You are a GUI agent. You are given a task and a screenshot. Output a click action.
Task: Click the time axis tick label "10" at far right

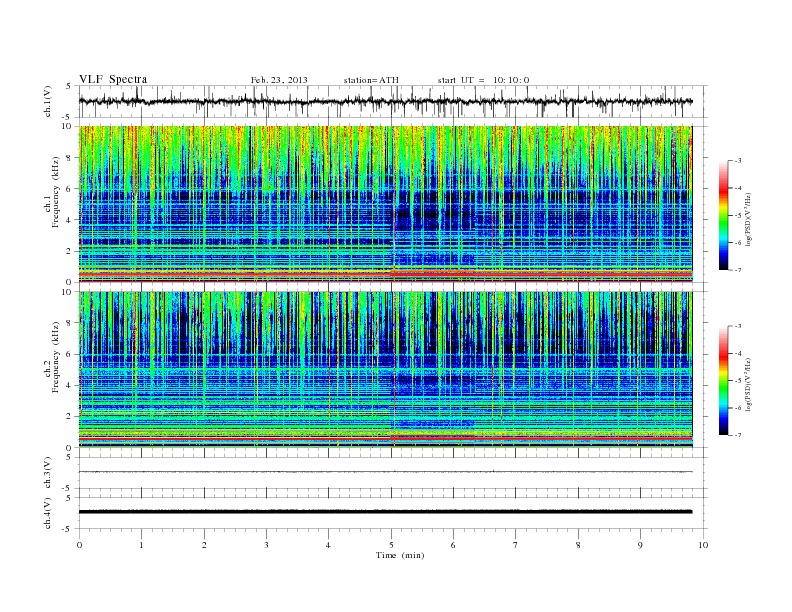click(x=703, y=545)
